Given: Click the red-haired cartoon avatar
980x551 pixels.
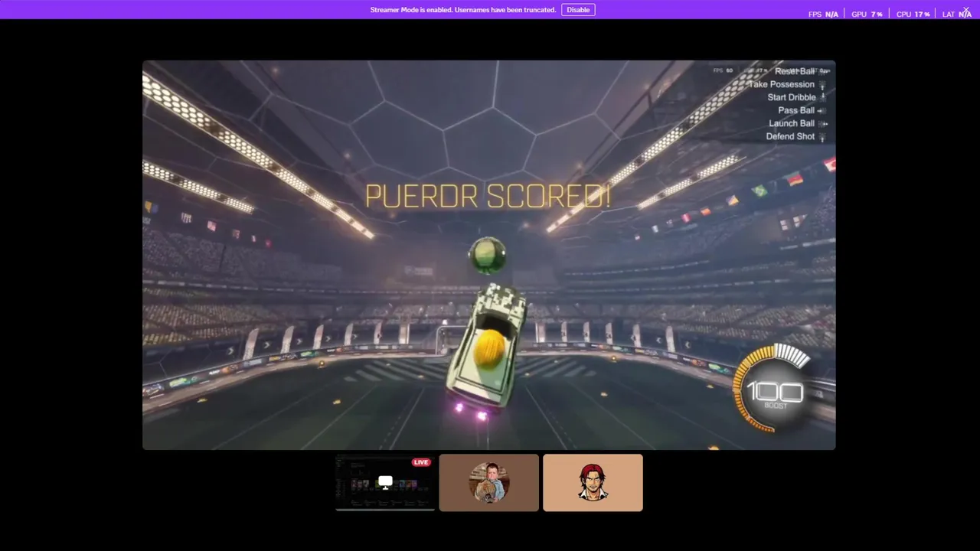Looking at the screenshot, I should pyautogui.click(x=593, y=482).
